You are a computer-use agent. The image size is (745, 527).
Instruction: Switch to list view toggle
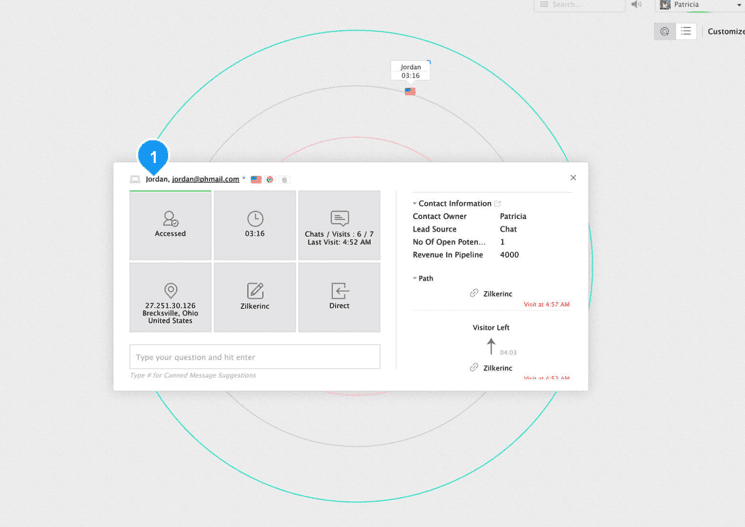pyautogui.click(x=686, y=32)
